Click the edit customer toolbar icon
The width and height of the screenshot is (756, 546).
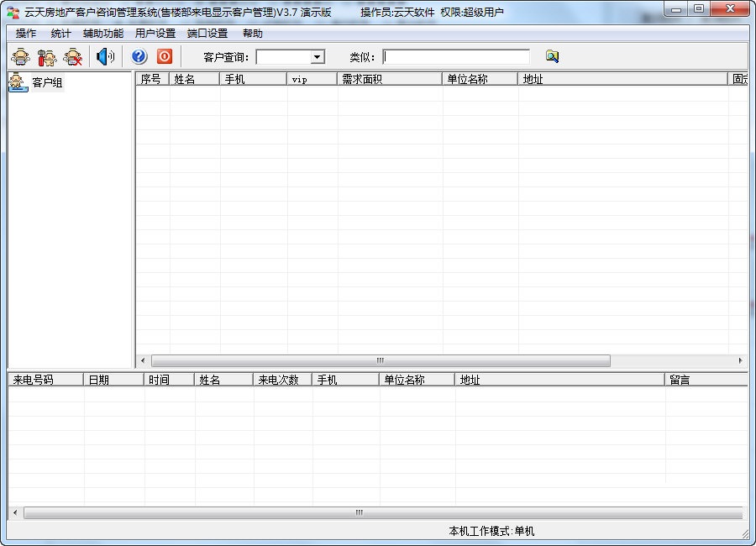(x=47, y=57)
